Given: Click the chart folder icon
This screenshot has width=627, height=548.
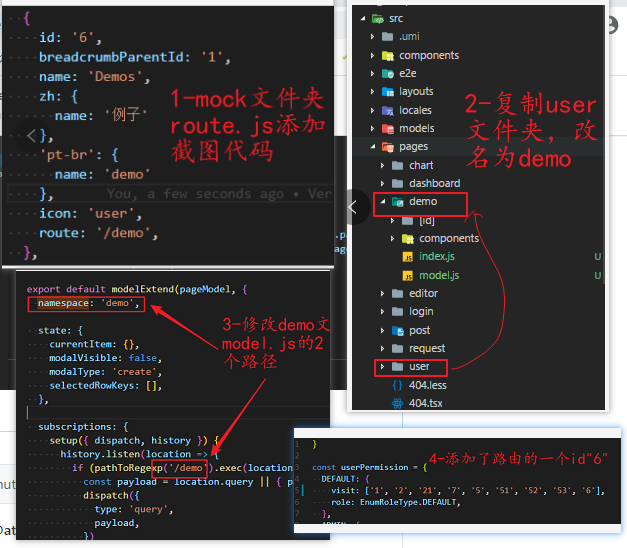Looking at the screenshot, I should (397, 165).
